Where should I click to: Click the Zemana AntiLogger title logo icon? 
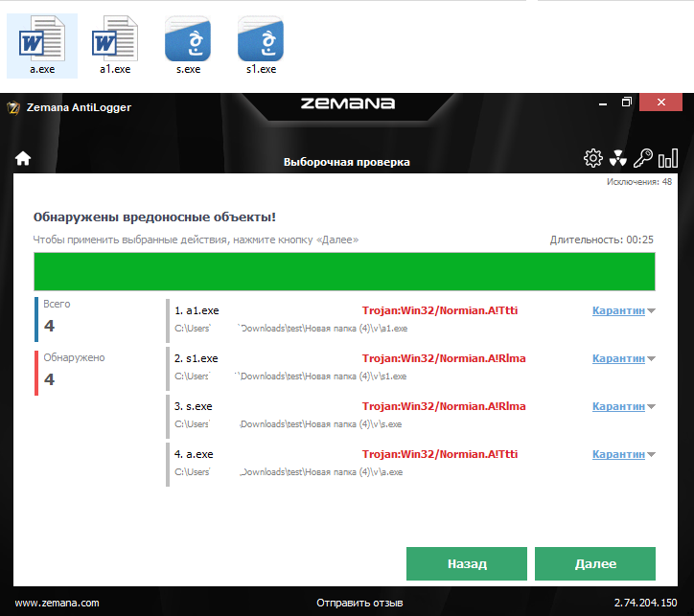(13, 107)
